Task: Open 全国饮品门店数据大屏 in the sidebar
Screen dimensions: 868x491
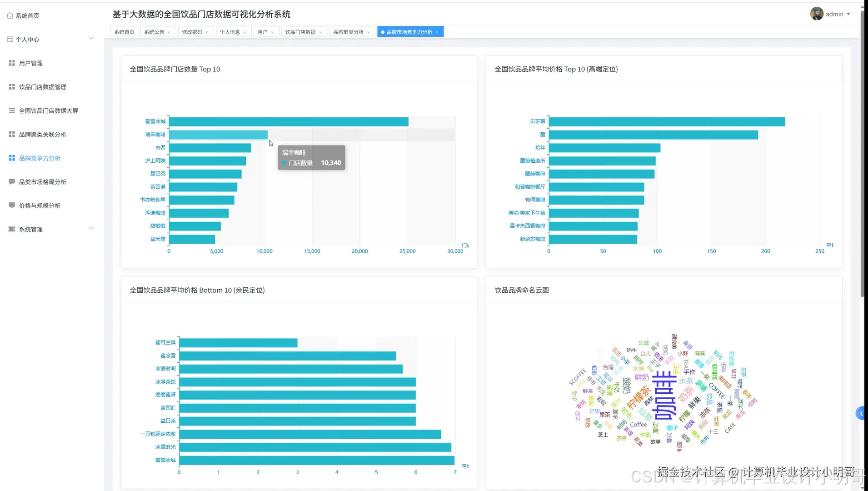Action: 49,110
